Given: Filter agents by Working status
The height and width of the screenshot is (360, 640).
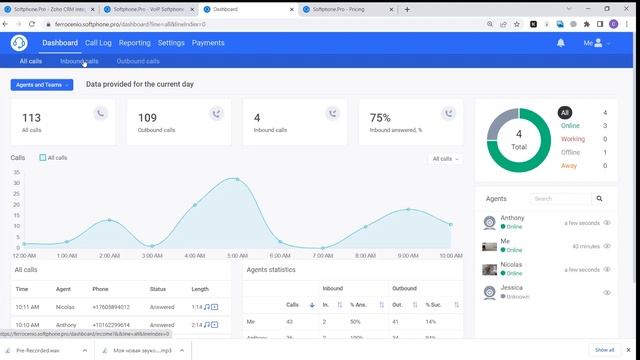Looking at the screenshot, I should pos(573,139).
